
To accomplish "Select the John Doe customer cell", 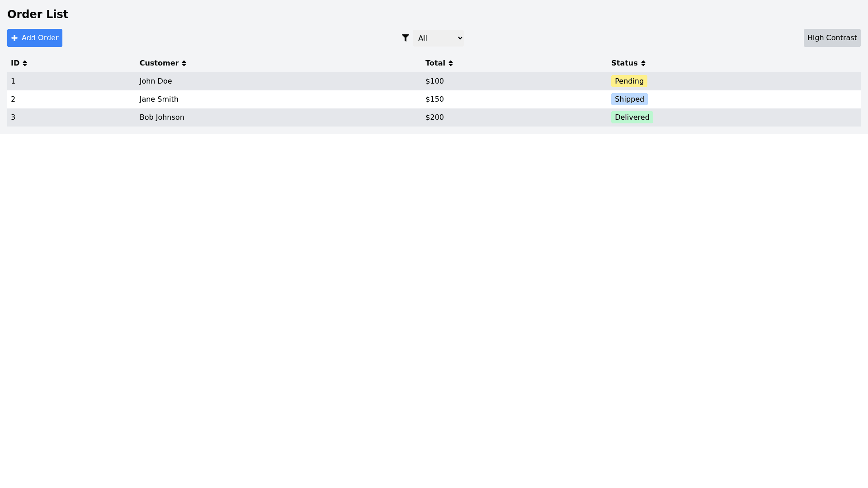I will click(156, 81).
